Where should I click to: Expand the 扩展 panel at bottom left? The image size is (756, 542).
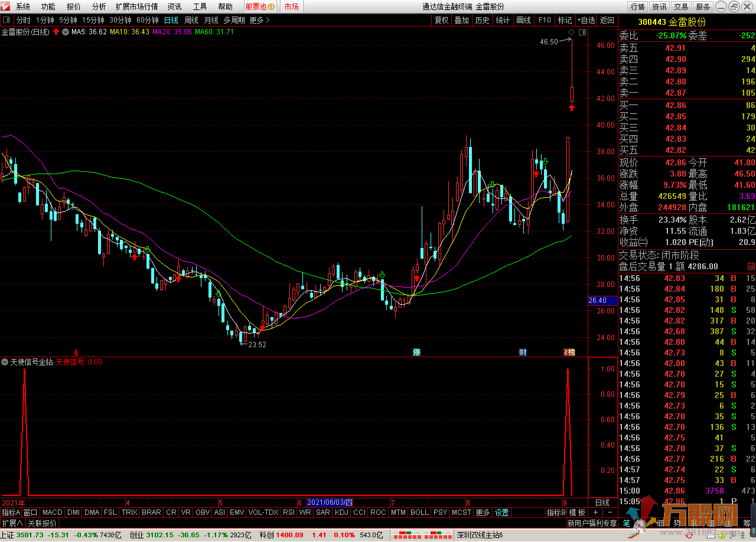pos(12,523)
